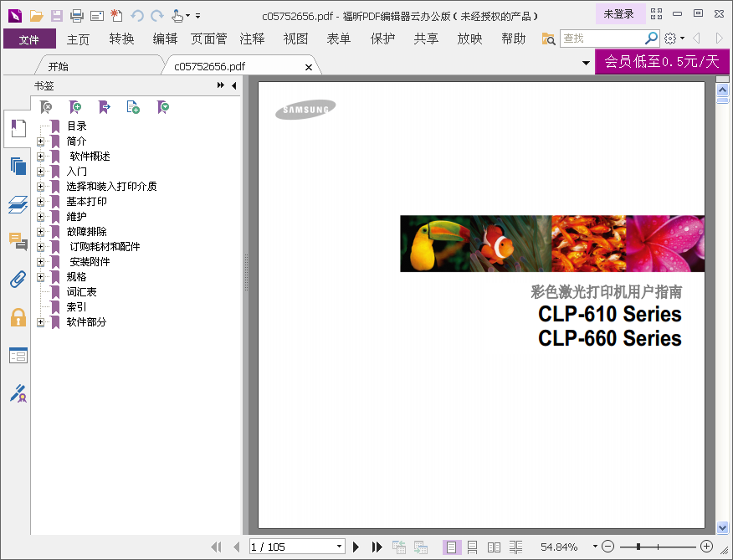Expand the 入门 bookmark node

point(40,172)
